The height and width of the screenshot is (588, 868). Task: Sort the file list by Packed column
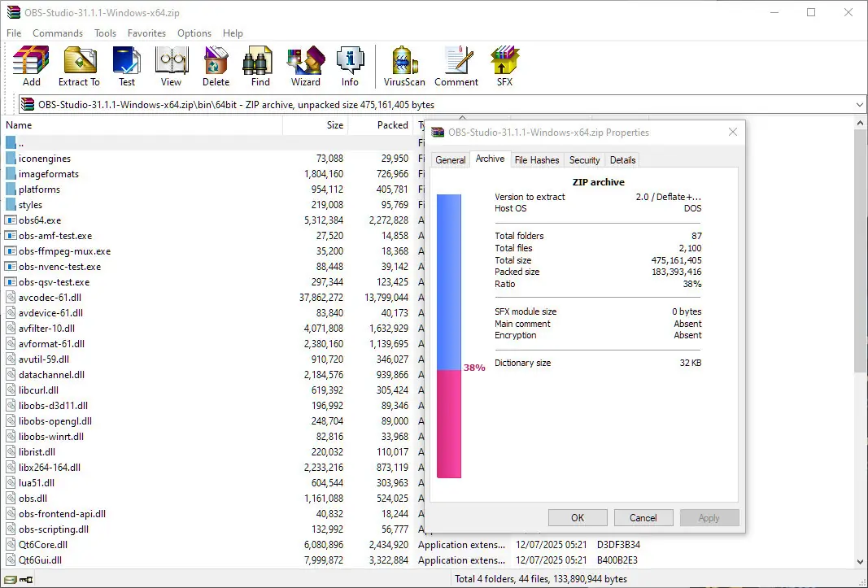pyautogui.click(x=380, y=125)
